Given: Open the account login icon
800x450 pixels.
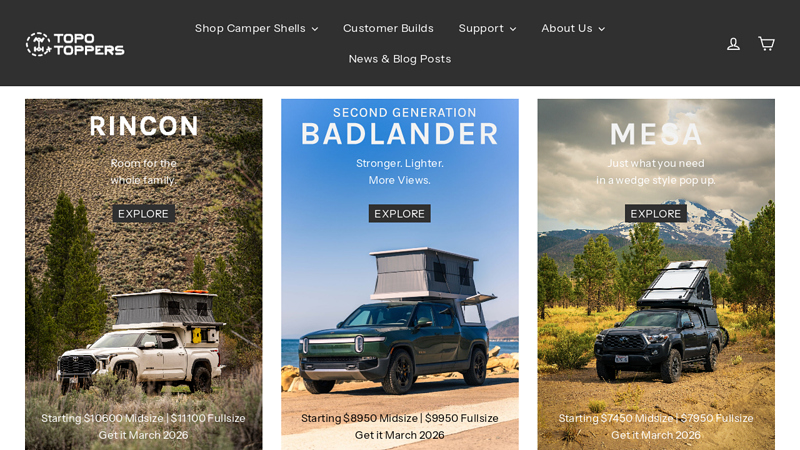Looking at the screenshot, I should click(x=733, y=44).
